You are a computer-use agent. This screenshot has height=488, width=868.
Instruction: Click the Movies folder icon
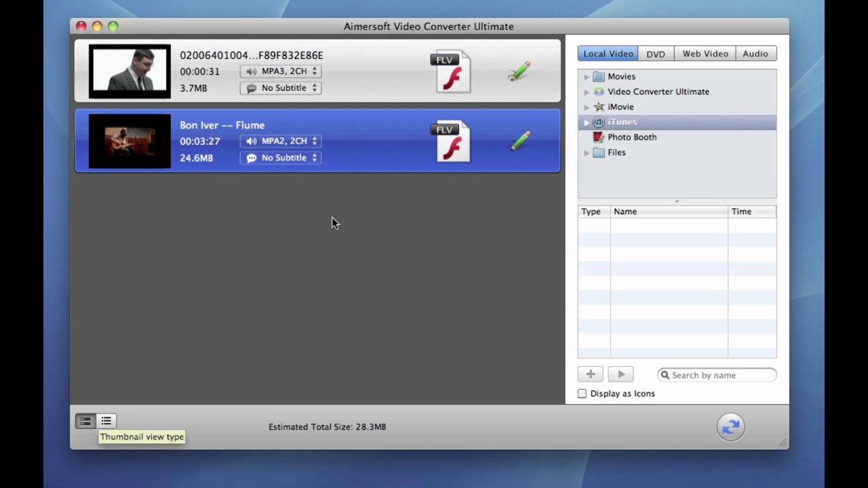pos(599,77)
